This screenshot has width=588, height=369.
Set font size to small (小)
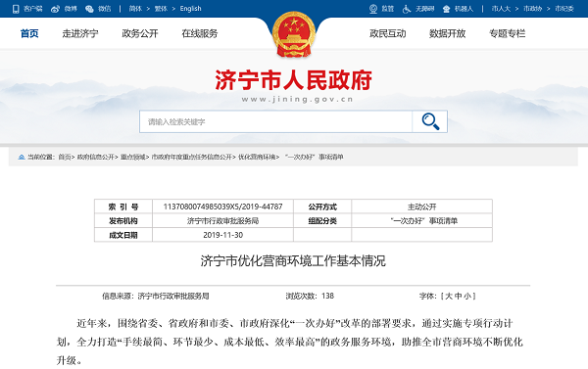click(467, 296)
